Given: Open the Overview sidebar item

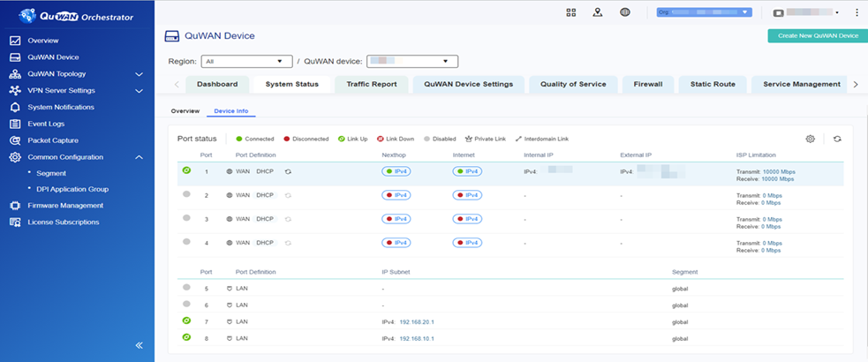Looking at the screenshot, I should click(43, 41).
